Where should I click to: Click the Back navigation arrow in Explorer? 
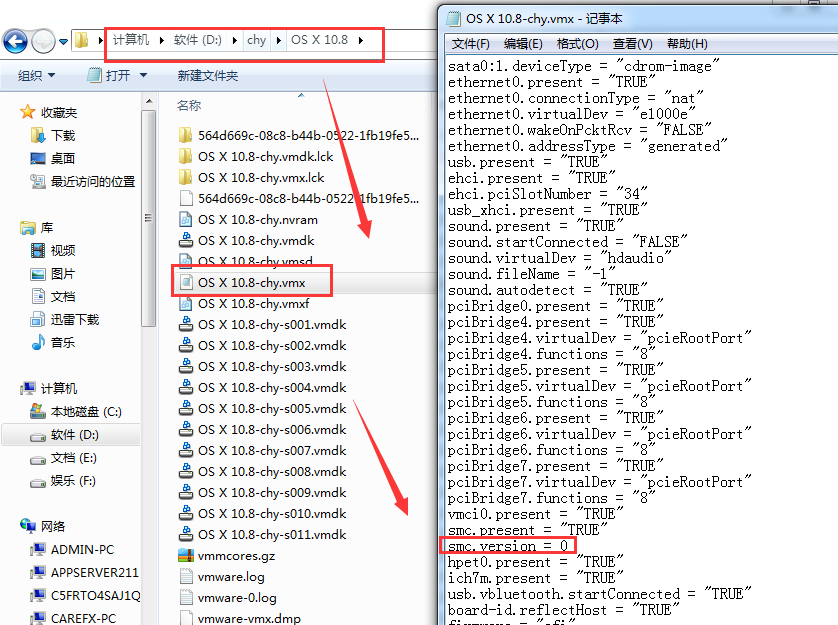[15, 41]
